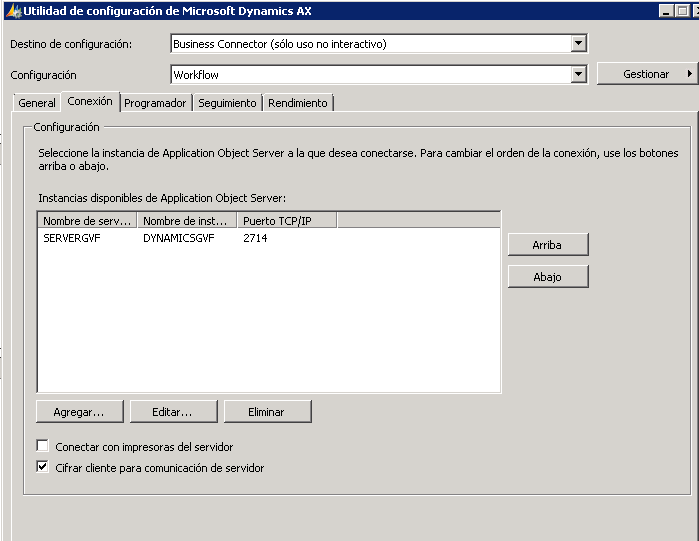Open Configuración Workflow dropdown arrow
The image size is (699, 541).
(578, 74)
